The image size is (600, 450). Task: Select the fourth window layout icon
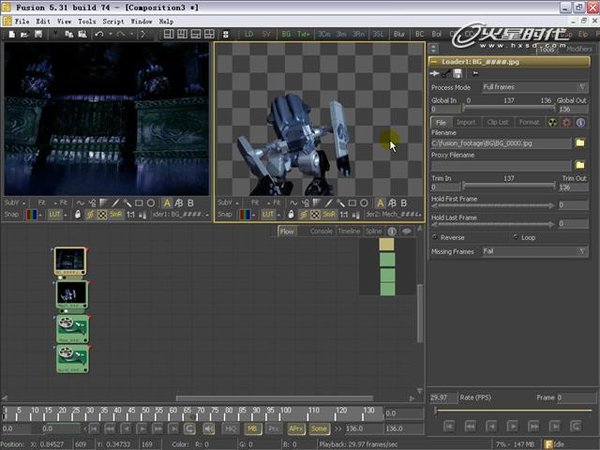pyautogui.click(x=209, y=34)
